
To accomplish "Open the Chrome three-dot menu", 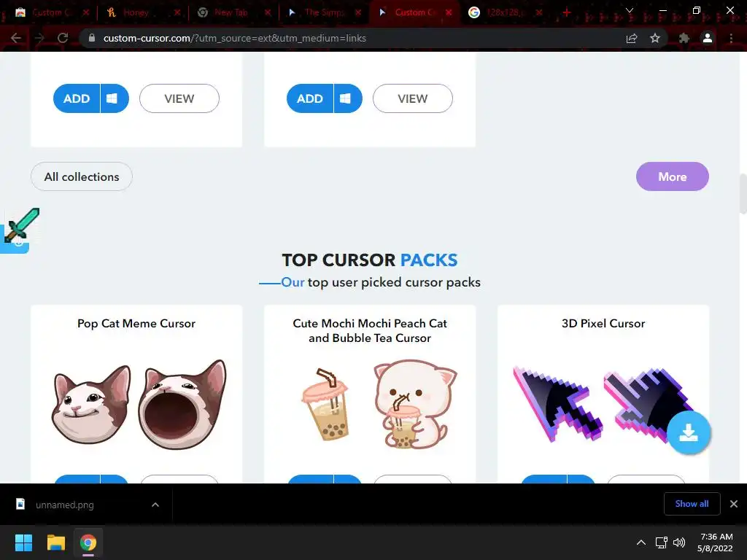I will click(x=731, y=38).
